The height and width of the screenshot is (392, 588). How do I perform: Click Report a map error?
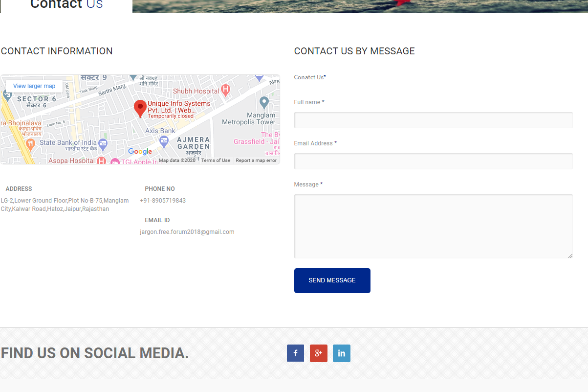[256, 161]
